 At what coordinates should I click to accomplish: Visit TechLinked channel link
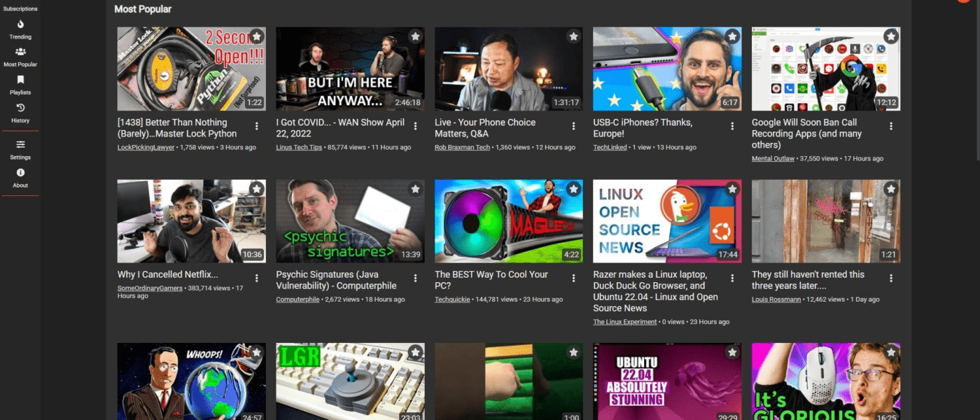(x=610, y=148)
